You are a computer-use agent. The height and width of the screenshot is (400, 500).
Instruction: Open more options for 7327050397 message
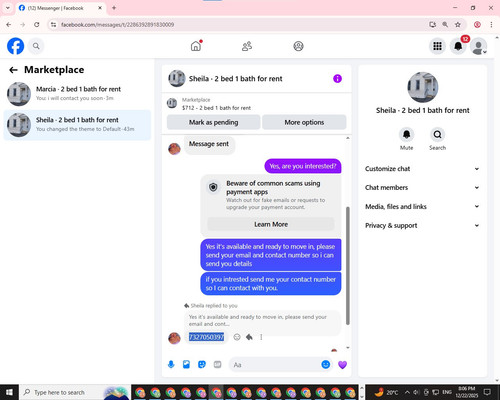tap(261, 337)
